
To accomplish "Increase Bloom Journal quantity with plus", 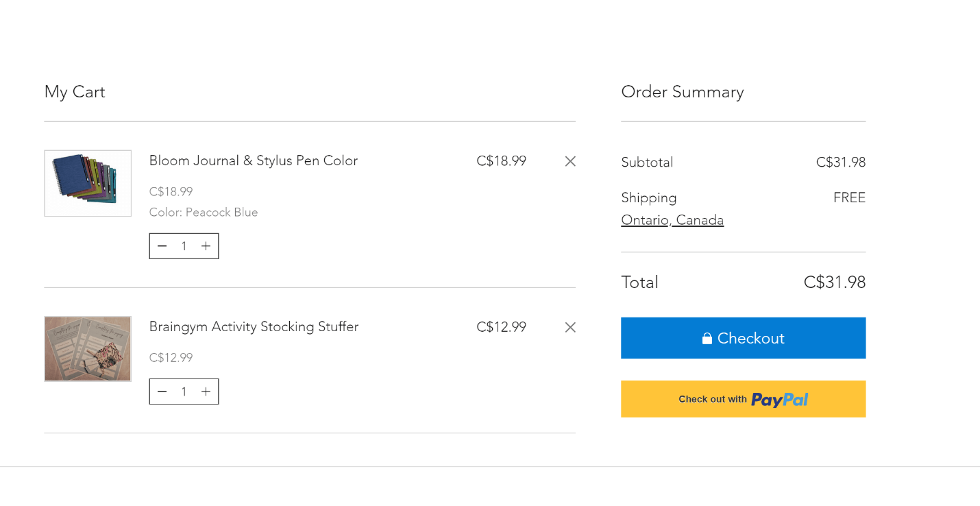I will tap(206, 246).
